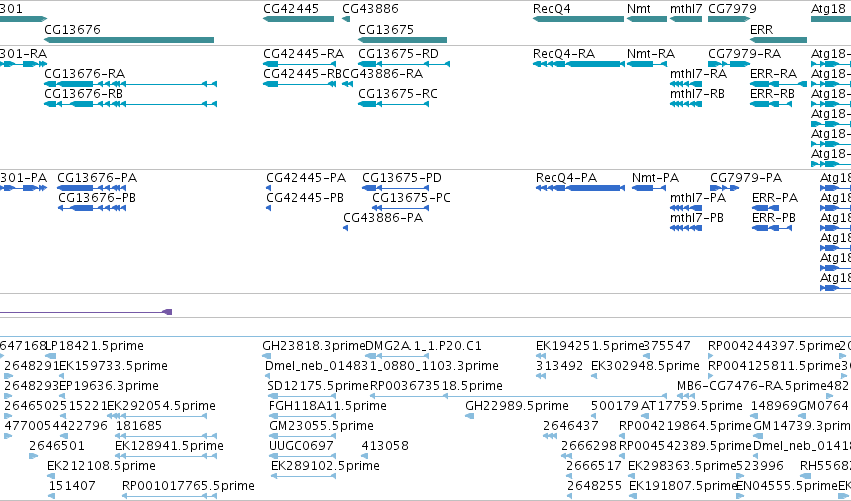
Task: Select the CG42445-PB protein label
Action: 305,198
